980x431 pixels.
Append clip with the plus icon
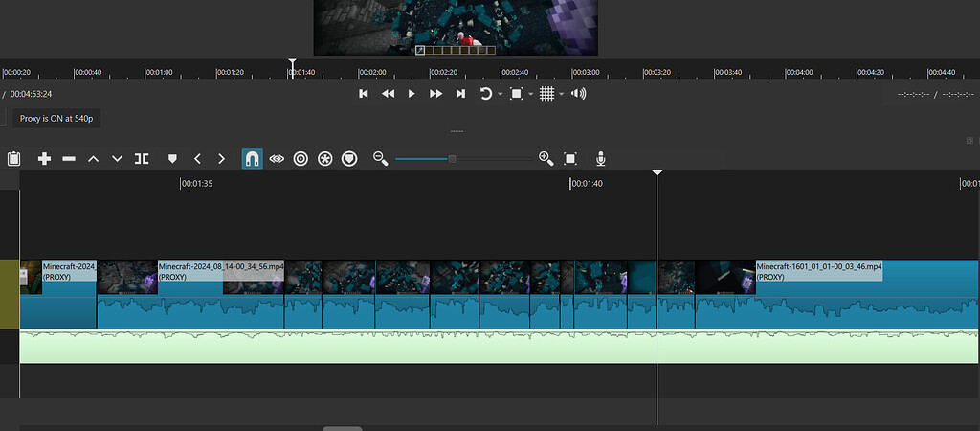coord(44,159)
